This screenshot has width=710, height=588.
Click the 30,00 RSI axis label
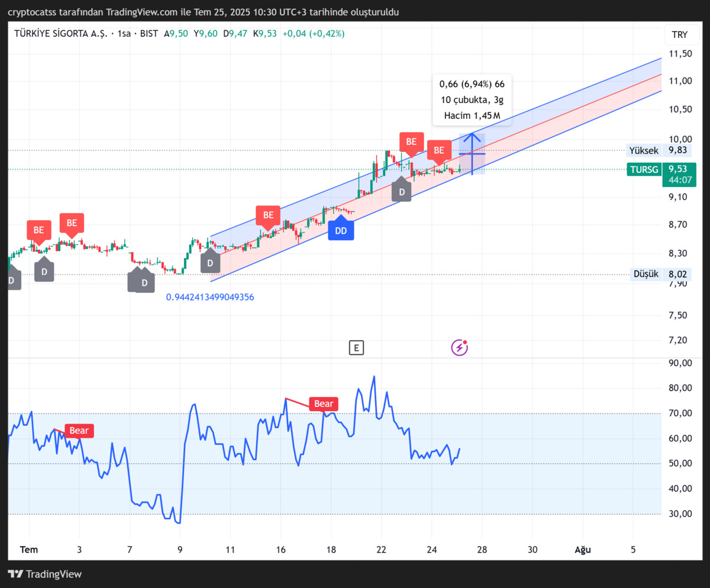680,513
